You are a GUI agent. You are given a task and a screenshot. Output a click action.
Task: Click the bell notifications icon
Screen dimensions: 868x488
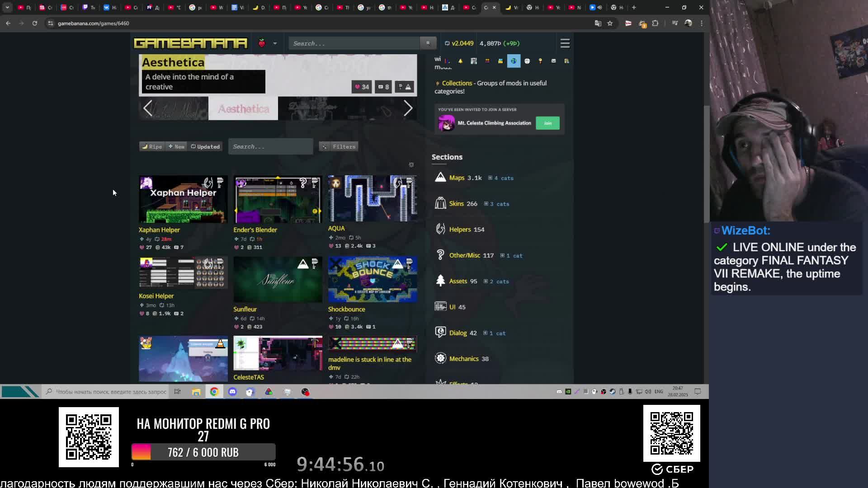(x=460, y=61)
